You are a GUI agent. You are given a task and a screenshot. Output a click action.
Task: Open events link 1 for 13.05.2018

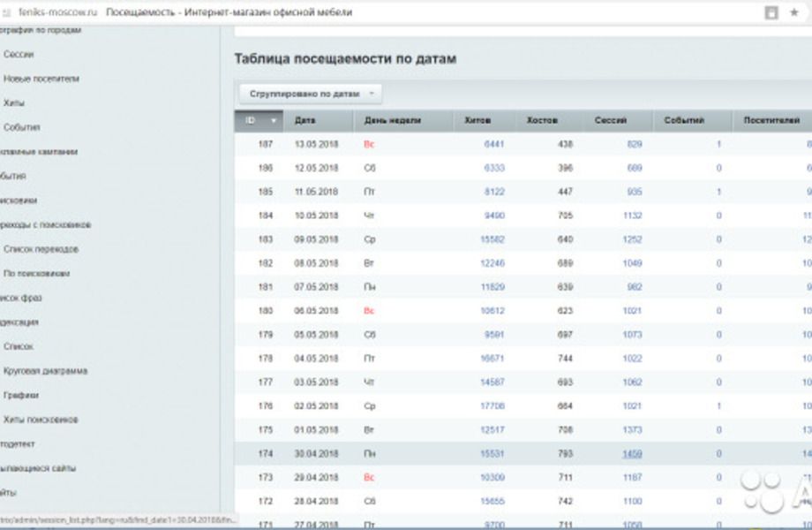(718, 144)
